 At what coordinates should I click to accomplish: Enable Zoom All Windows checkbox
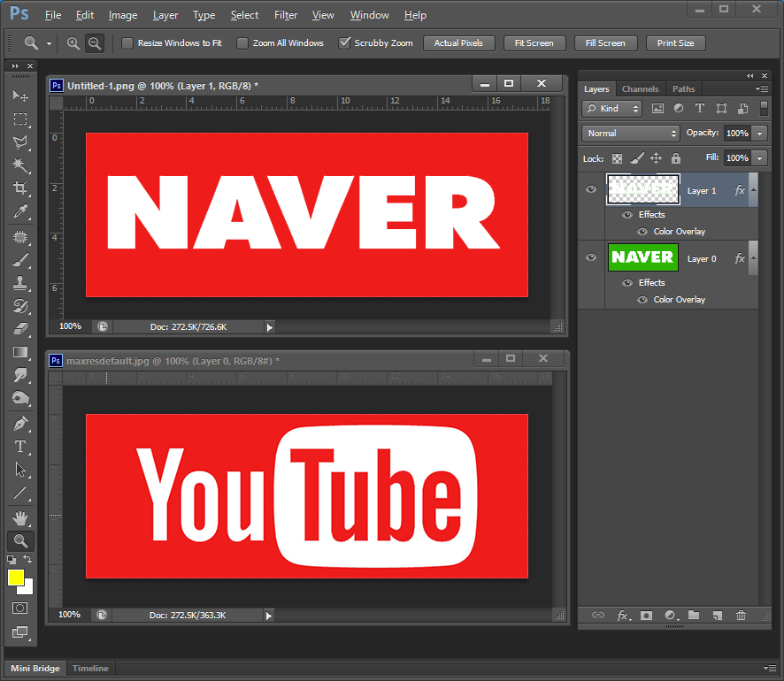pos(242,43)
